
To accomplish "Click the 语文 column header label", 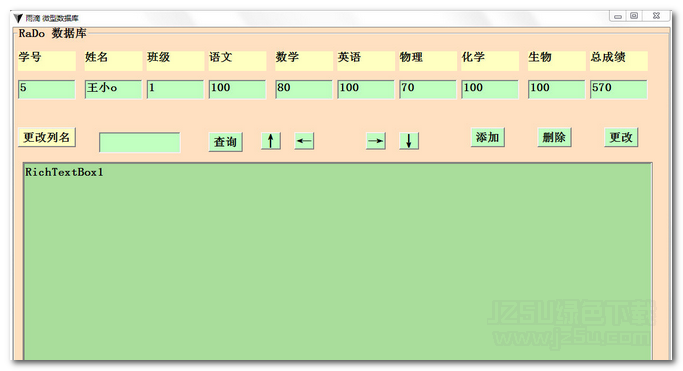I will (x=237, y=61).
